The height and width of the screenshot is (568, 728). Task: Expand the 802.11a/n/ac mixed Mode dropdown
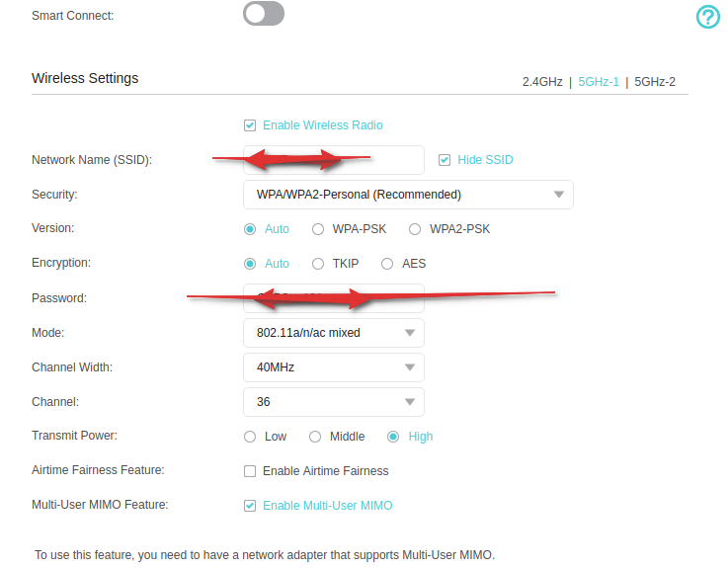(x=333, y=333)
